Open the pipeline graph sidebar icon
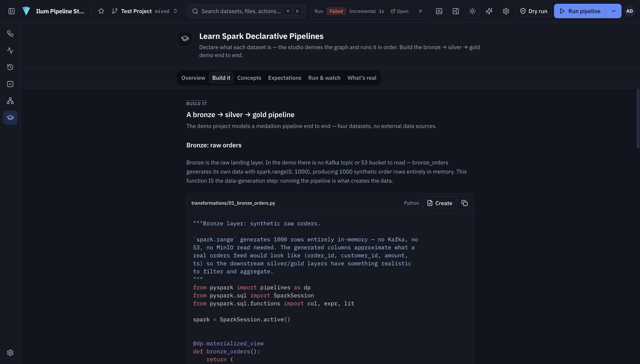This screenshot has height=364, width=640. 10,34
